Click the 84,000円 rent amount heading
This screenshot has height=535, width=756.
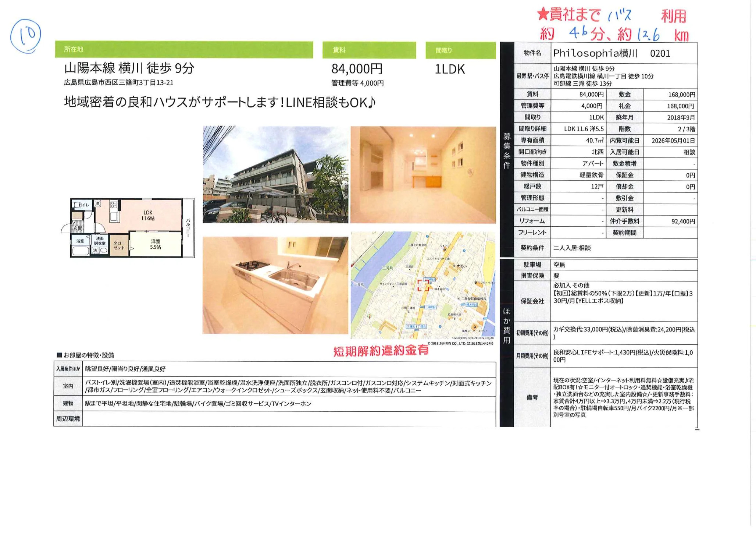pyautogui.click(x=357, y=69)
